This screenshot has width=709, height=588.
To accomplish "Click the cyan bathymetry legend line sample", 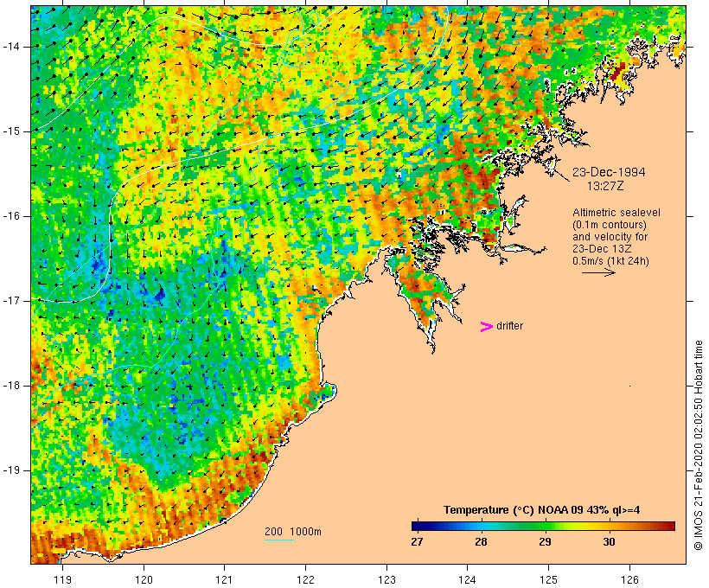I will 279,540.
